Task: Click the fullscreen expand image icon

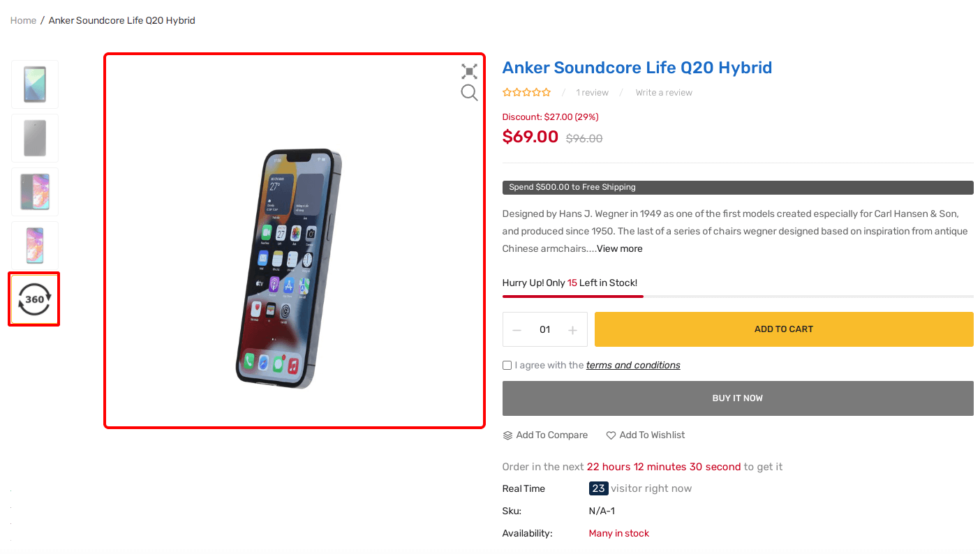Action: [469, 71]
